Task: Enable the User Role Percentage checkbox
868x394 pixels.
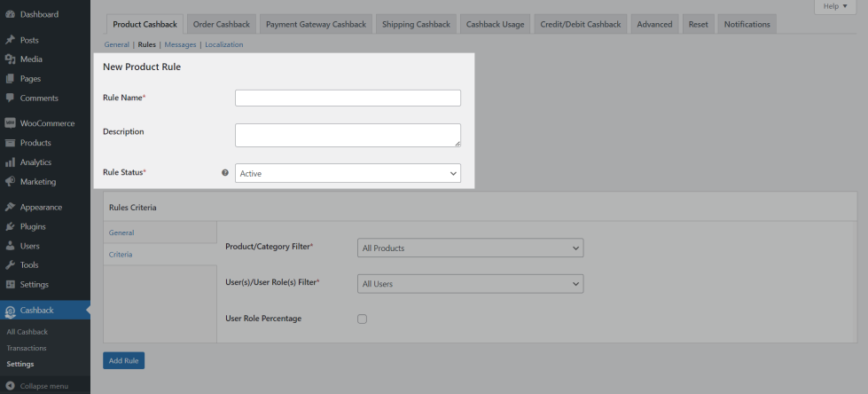Action: coord(362,319)
